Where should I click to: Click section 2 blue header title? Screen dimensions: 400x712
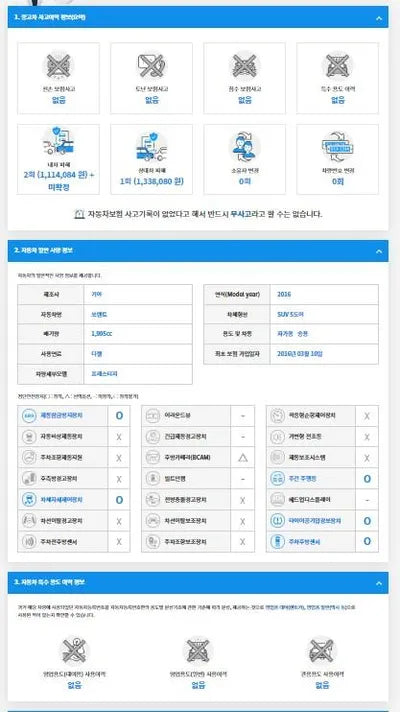(44, 250)
